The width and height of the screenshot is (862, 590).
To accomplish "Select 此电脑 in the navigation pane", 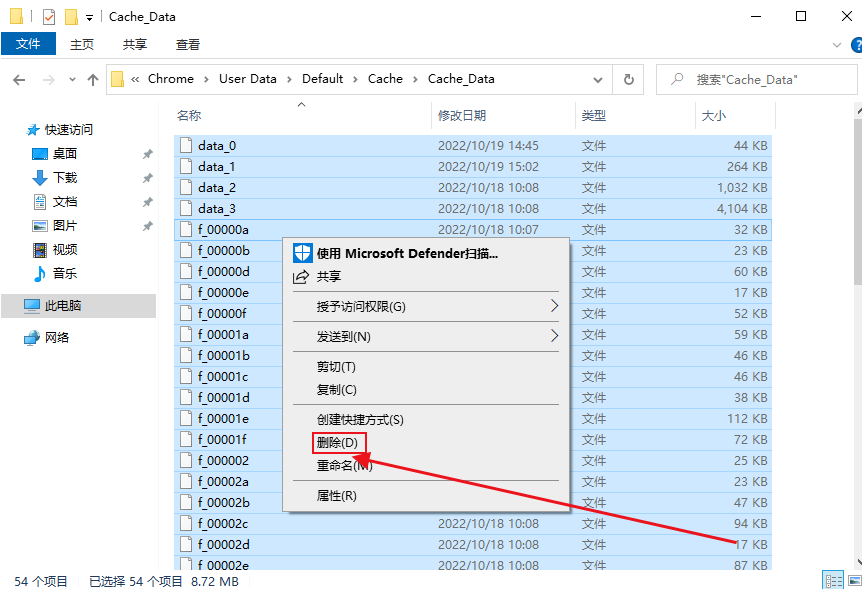I will (x=63, y=306).
